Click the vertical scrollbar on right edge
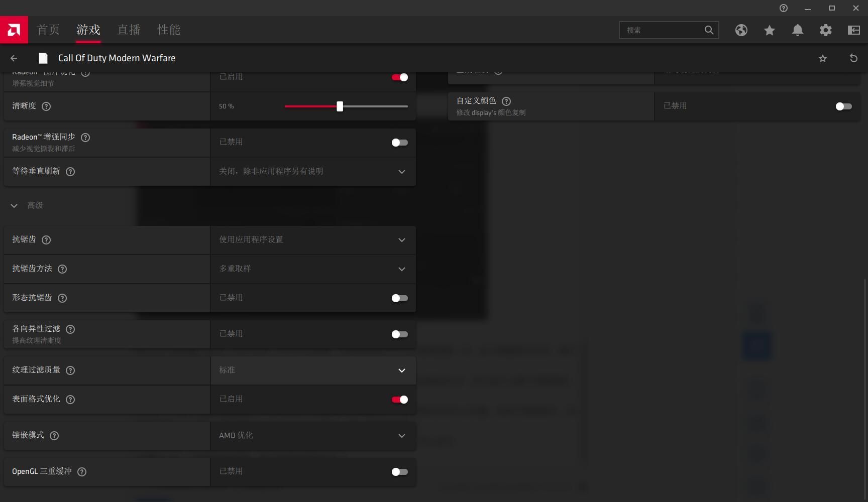Screen dimensions: 868x502 (865, 389)
